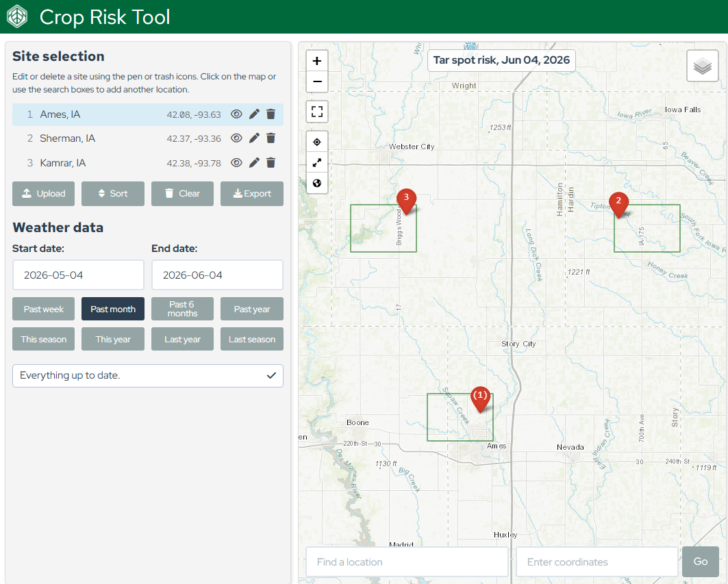The height and width of the screenshot is (584, 728).
Task: Click the Everything up to date status
Action: click(148, 376)
